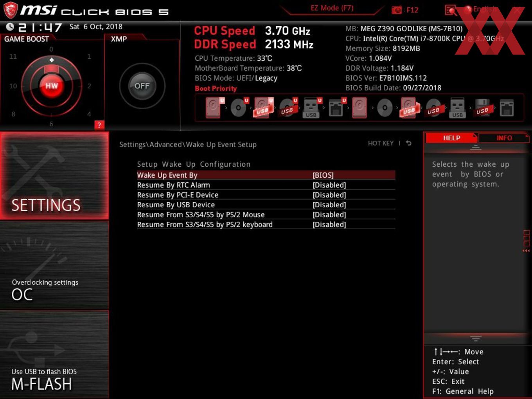Screen dimensions: 532x399
Task: Click the MSI dragon shield logo
Action: [11, 10]
